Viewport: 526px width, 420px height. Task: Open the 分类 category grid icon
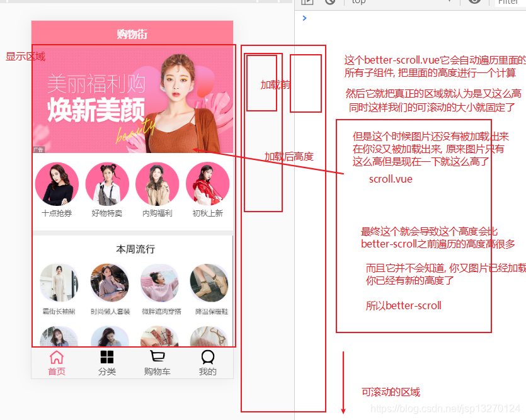[x=107, y=357]
